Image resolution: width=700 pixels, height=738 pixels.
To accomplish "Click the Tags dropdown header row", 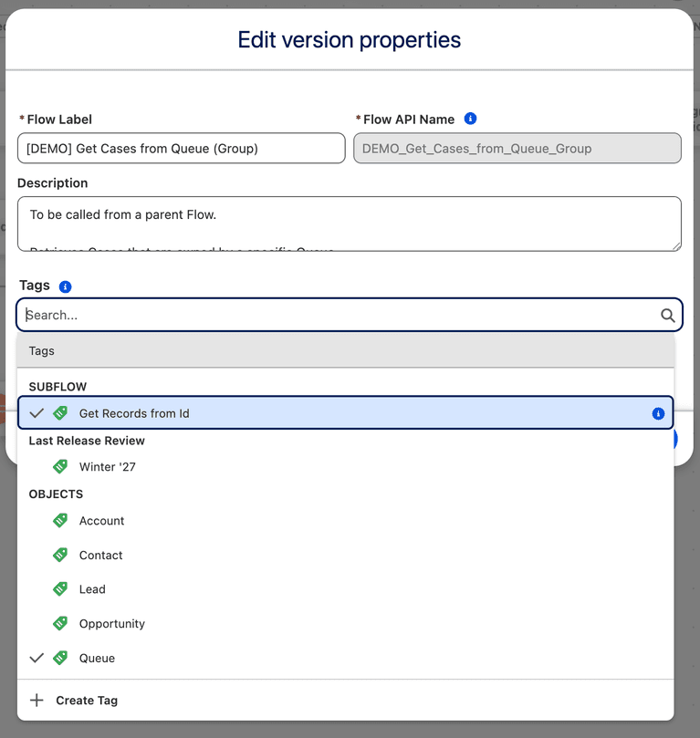I will click(x=346, y=350).
